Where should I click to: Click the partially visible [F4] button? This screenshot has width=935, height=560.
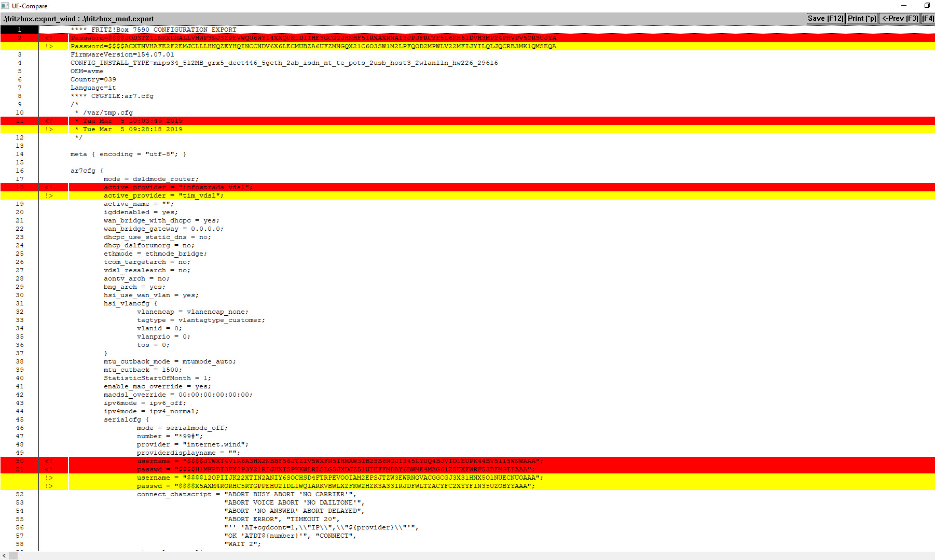pos(928,19)
